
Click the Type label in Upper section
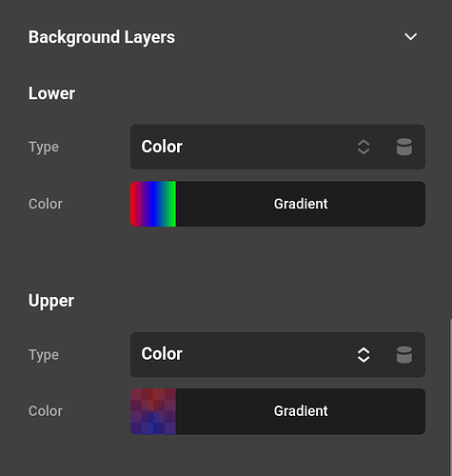(44, 355)
